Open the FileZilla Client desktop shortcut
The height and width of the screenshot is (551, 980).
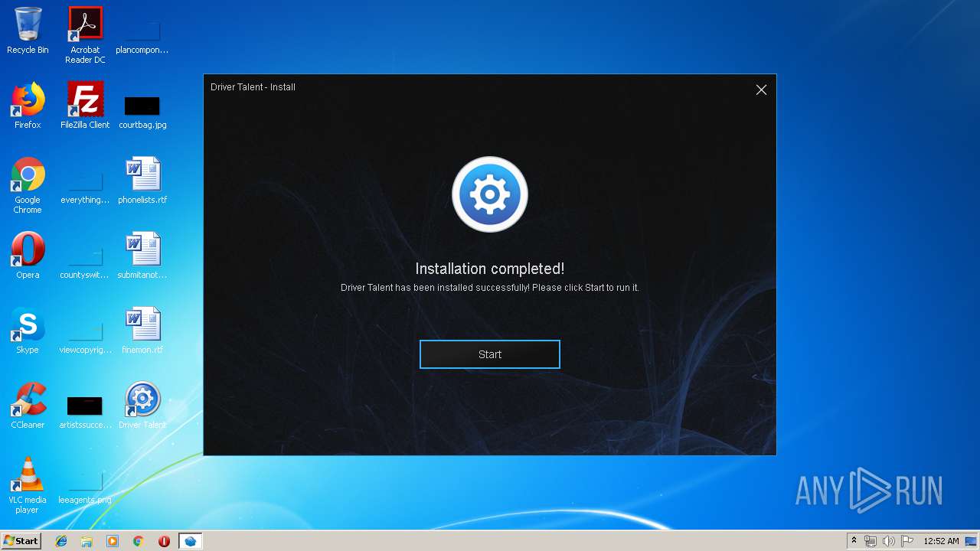[x=85, y=106]
